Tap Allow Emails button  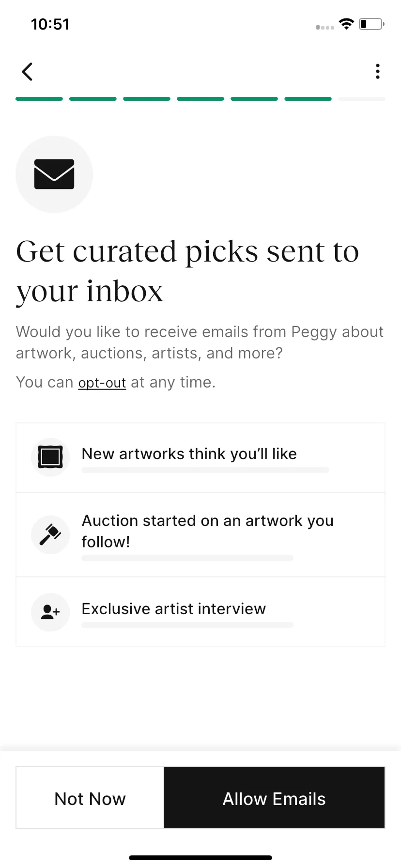pyautogui.click(x=274, y=798)
